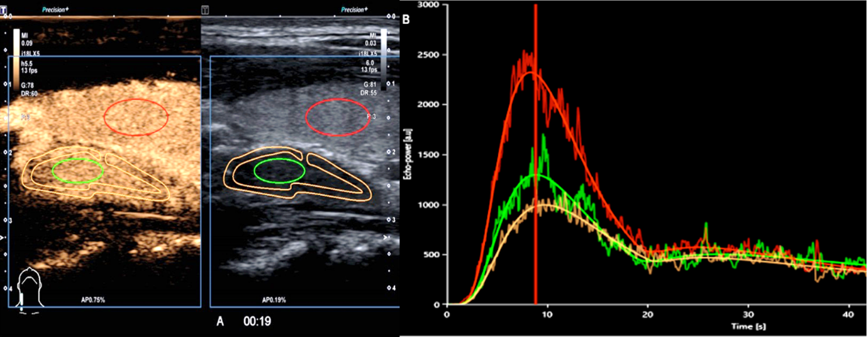
Task: Click the red vertical time cursor on graph
Action: coord(535,157)
